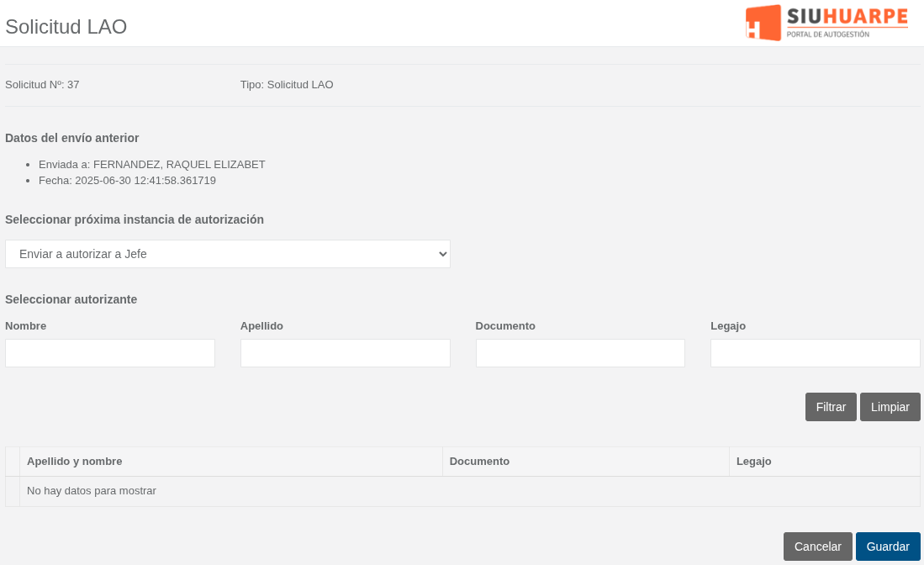Sort by 'Apellido y nombre' column header
Screen dimensions: 924x565
point(75,462)
